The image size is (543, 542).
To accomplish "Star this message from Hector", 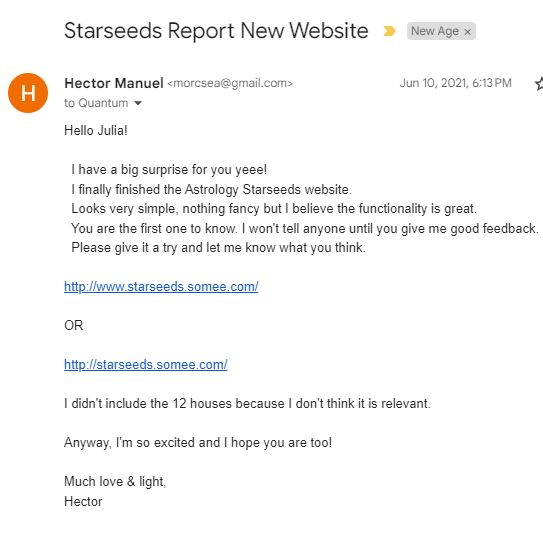I will (x=539, y=83).
